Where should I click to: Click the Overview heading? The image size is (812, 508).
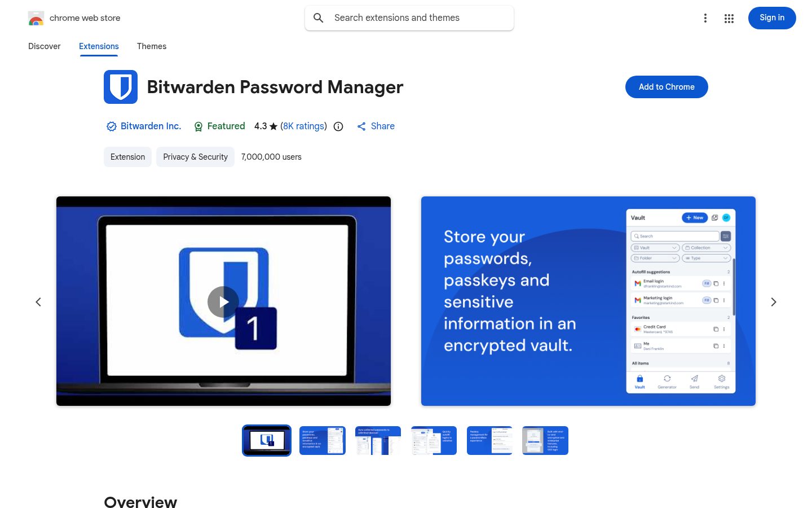click(140, 502)
